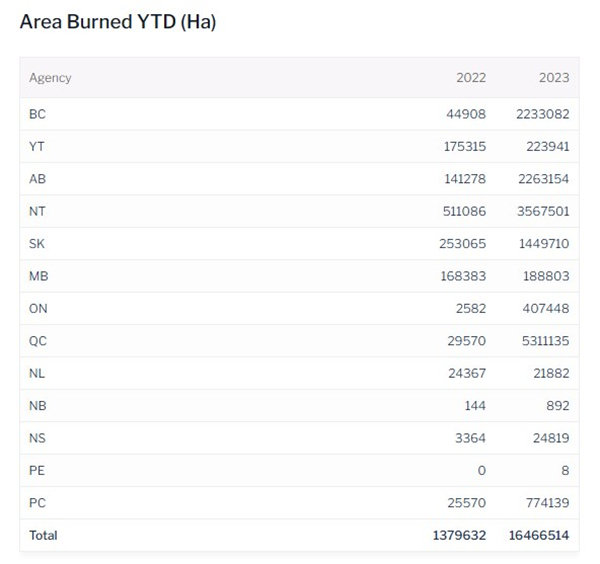
Task: Click the NT 2023 value 3567501
Action: point(542,212)
